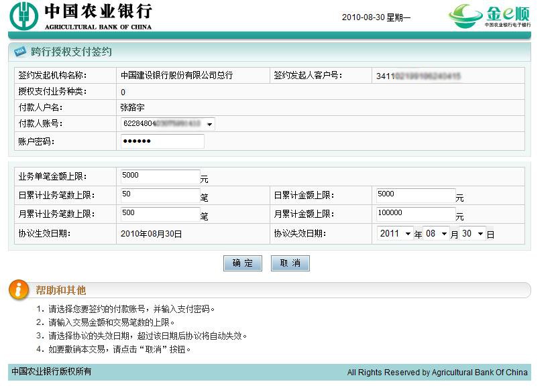Click the footer text 中国农业银行版权所有
Viewport: 556px width, 392px height.
(52, 371)
